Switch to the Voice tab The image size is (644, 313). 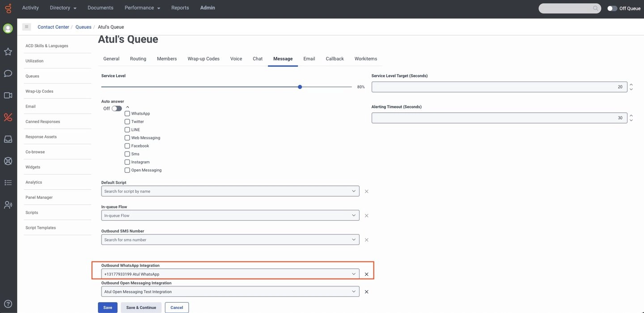(x=236, y=59)
